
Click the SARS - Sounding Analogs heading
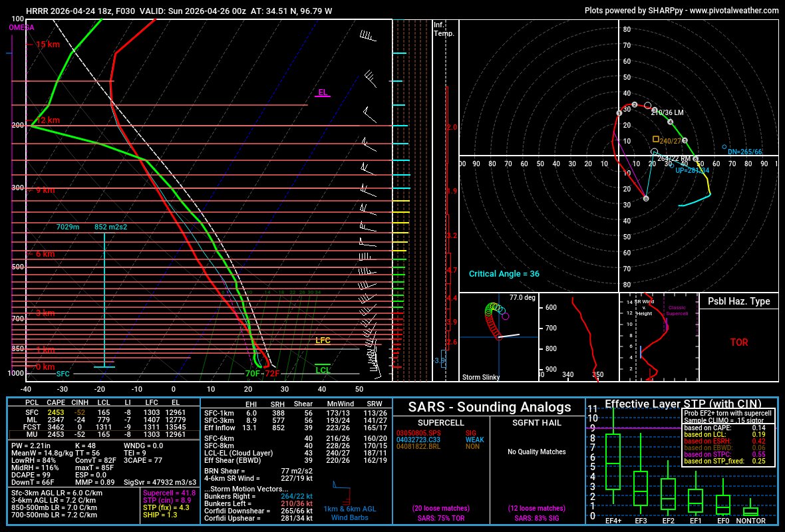489,407
